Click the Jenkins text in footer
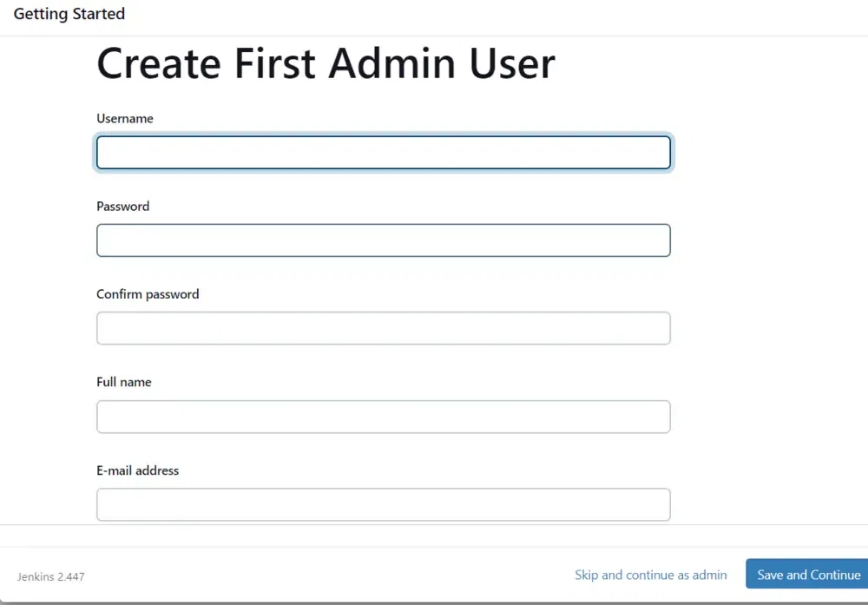 click(36, 576)
